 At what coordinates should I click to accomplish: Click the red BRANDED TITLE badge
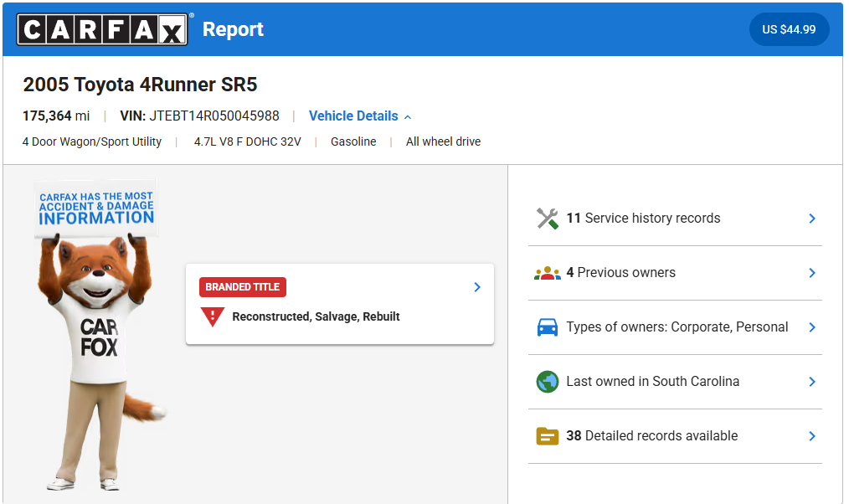pyautogui.click(x=243, y=287)
